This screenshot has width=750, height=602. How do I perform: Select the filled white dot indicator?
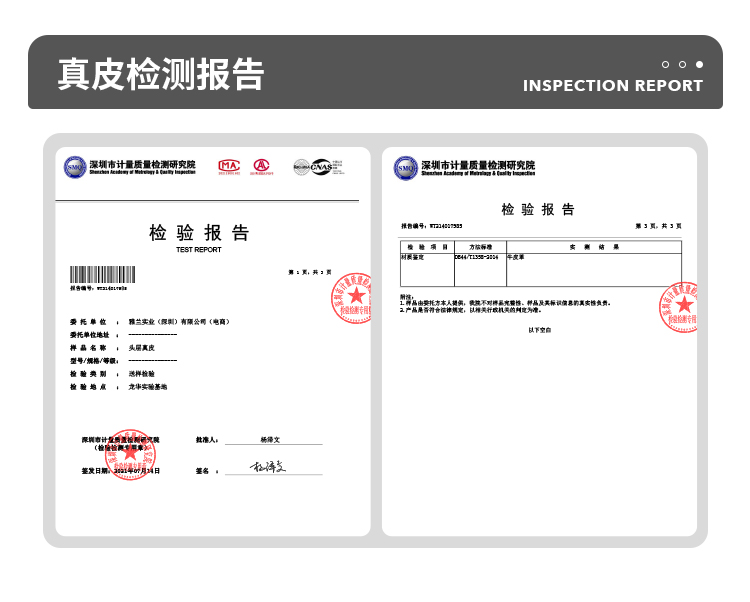[700, 64]
